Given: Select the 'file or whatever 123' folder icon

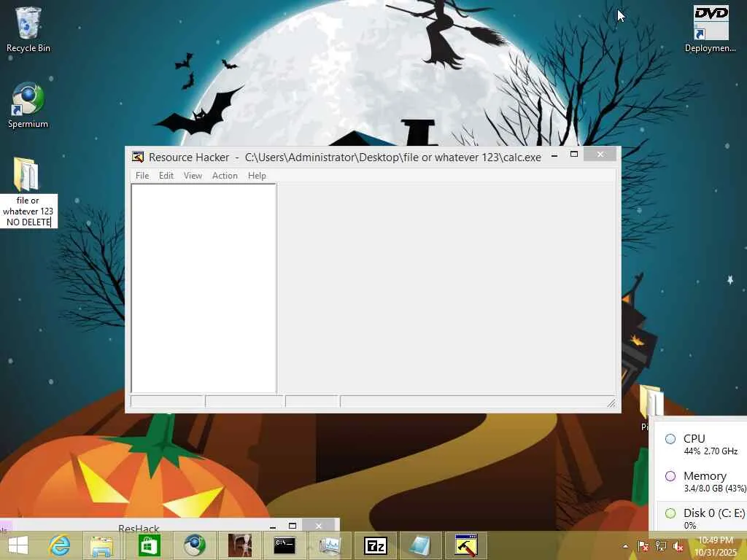Looking at the screenshot, I should click(x=26, y=174).
